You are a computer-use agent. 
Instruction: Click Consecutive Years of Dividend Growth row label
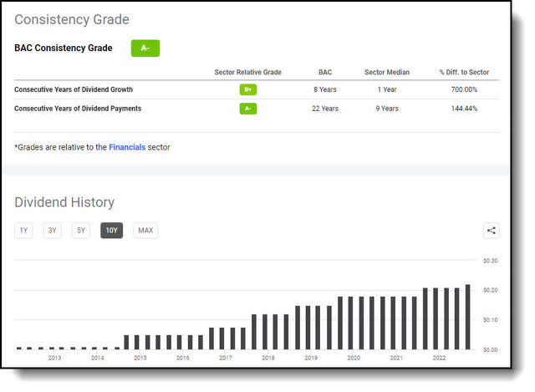pyautogui.click(x=74, y=89)
